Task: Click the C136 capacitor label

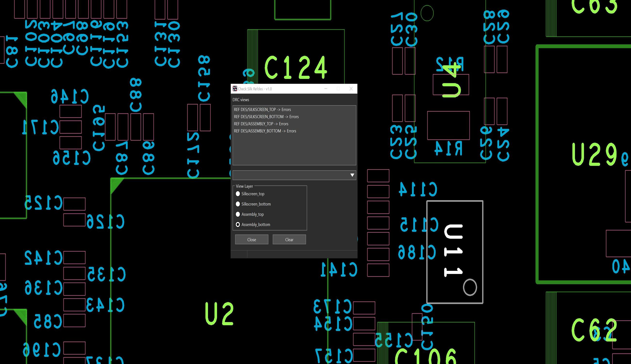Action: tap(43, 288)
